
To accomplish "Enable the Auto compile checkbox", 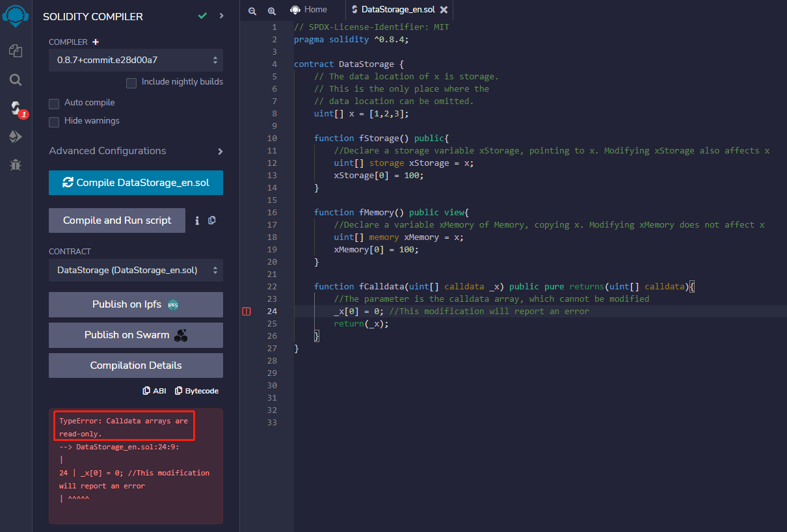I will (x=54, y=103).
